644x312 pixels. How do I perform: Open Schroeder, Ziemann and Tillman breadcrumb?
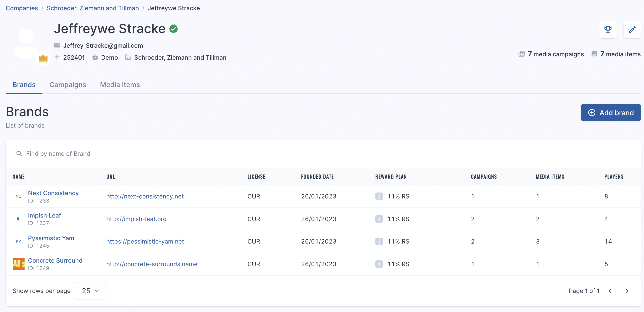pos(93,8)
